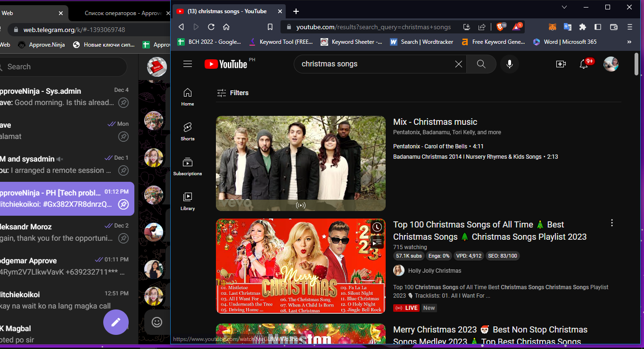Open Brave Shields lion icon
Screen dimensions: 644x349
click(x=501, y=27)
